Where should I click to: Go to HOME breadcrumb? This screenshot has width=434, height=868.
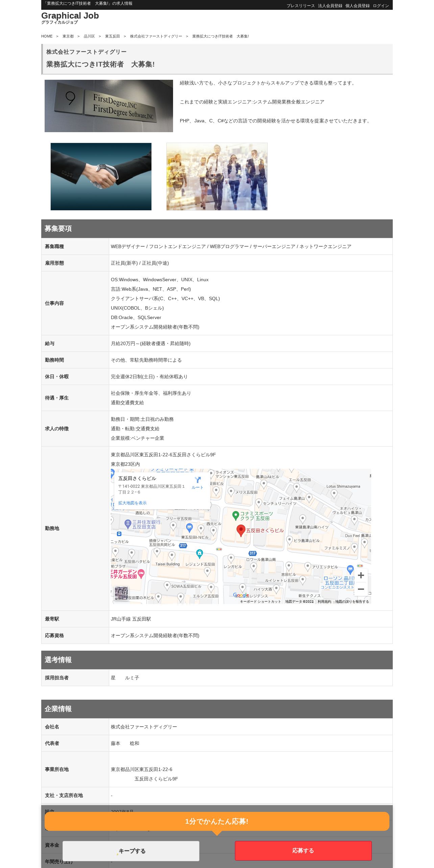[47, 36]
